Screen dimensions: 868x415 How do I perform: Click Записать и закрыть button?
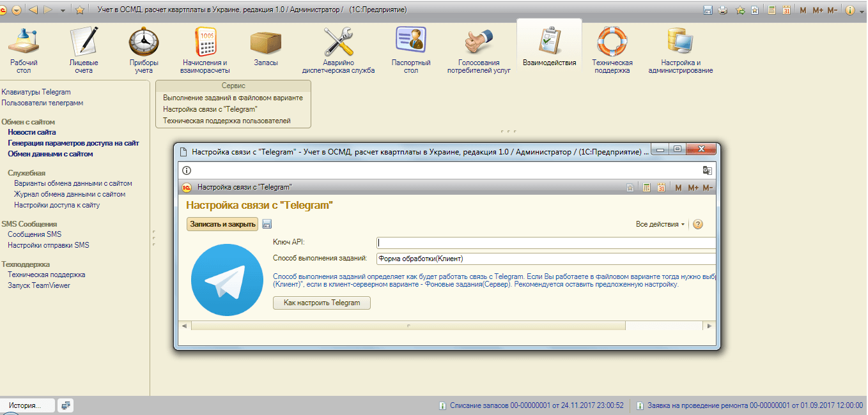[222, 224]
